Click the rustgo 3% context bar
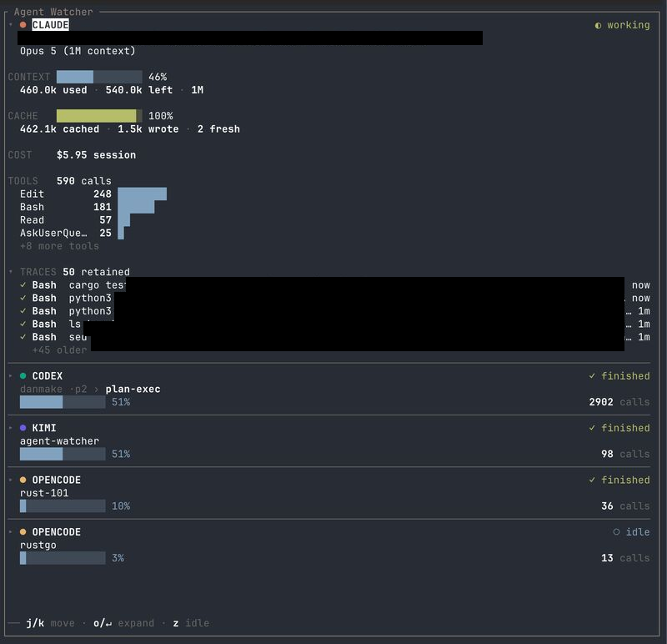Image resolution: width=667 pixels, height=644 pixels. 63,558
